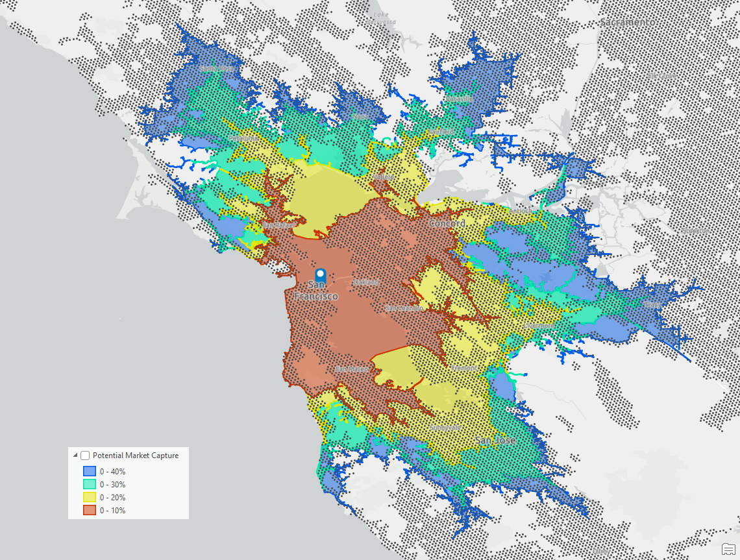Click the San Rafael map label
Screen dimensions: 740x560
[278, 226]
